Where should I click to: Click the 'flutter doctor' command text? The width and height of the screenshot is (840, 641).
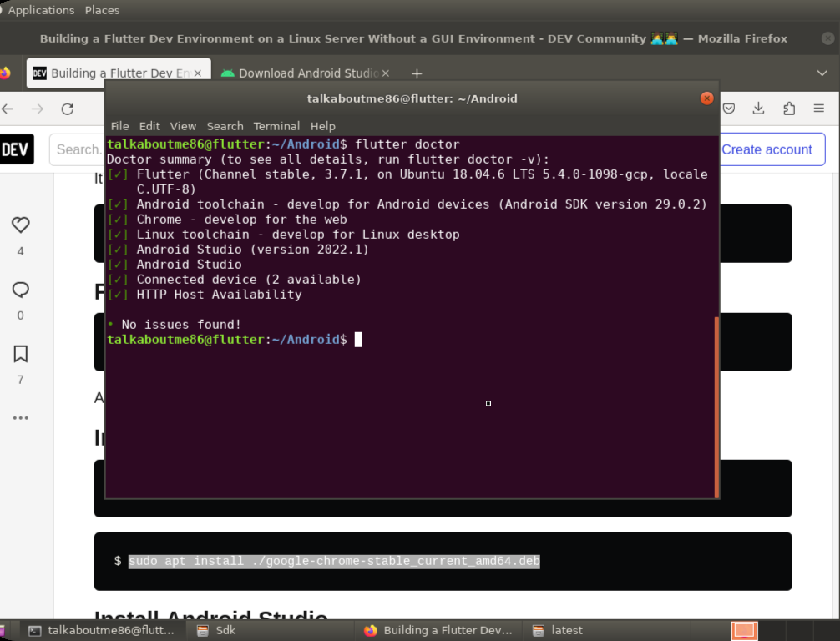click(x=407, y=144)
